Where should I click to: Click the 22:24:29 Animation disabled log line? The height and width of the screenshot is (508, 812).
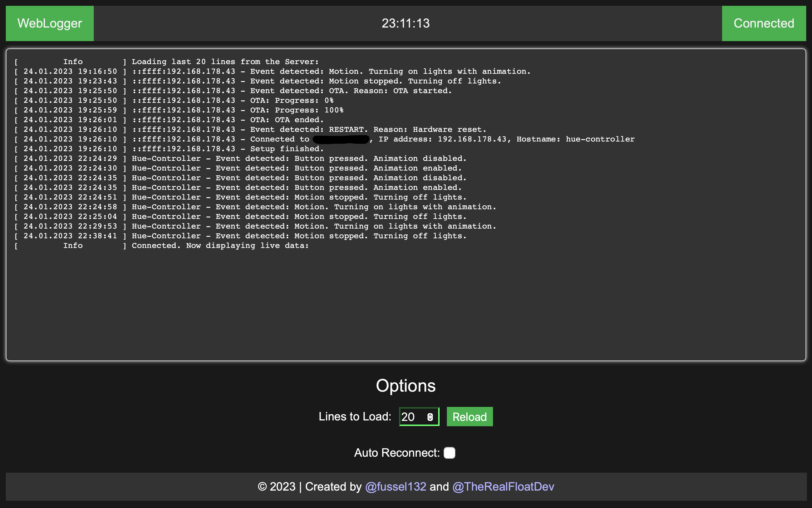click(x=240, y=159)
